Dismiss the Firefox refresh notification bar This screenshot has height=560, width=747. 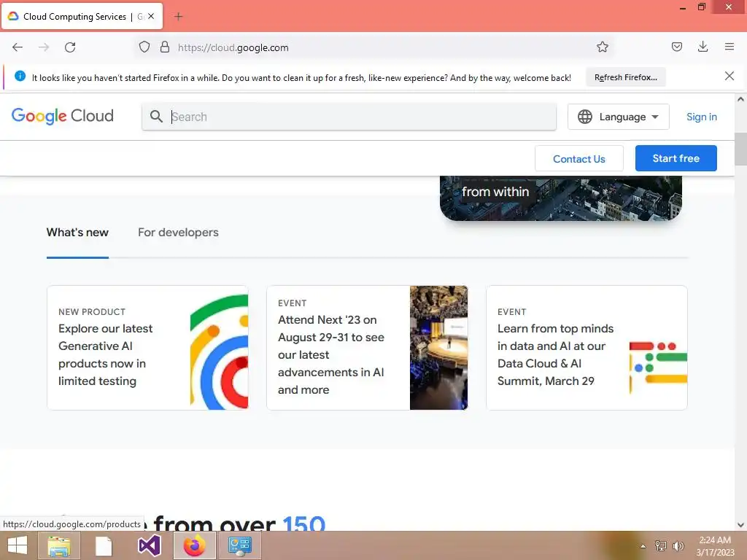click(x=729, y=76)
